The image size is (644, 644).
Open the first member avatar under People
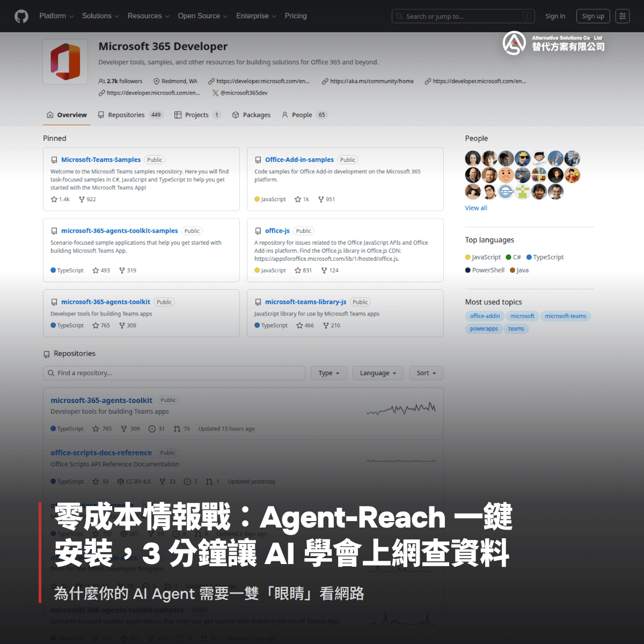click(473, 158)
